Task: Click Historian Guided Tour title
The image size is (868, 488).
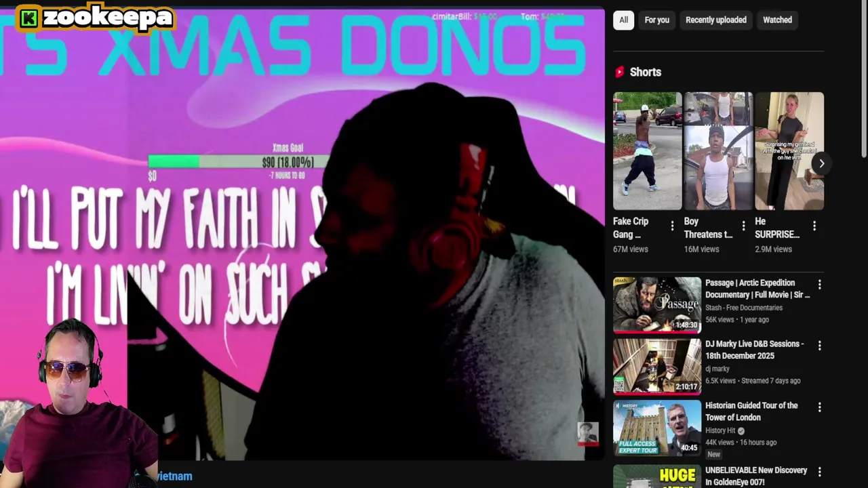Action: pyautogui.click(x=751, y=411)
